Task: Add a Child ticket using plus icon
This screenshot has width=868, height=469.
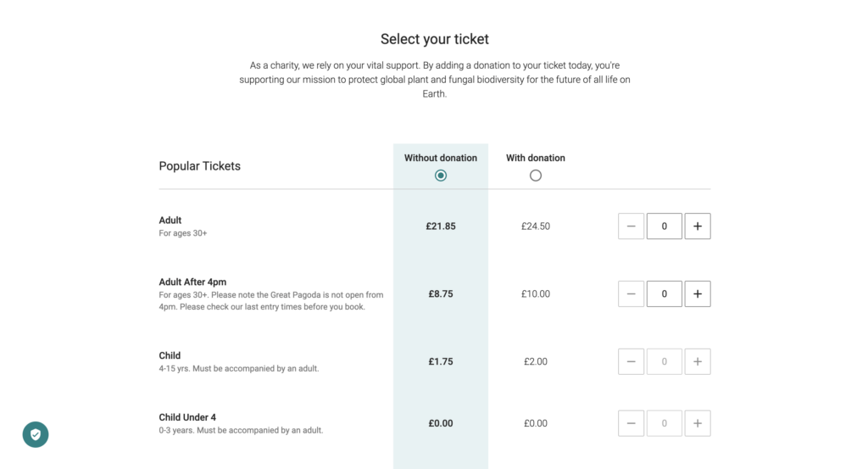Action: coord(698,361)
